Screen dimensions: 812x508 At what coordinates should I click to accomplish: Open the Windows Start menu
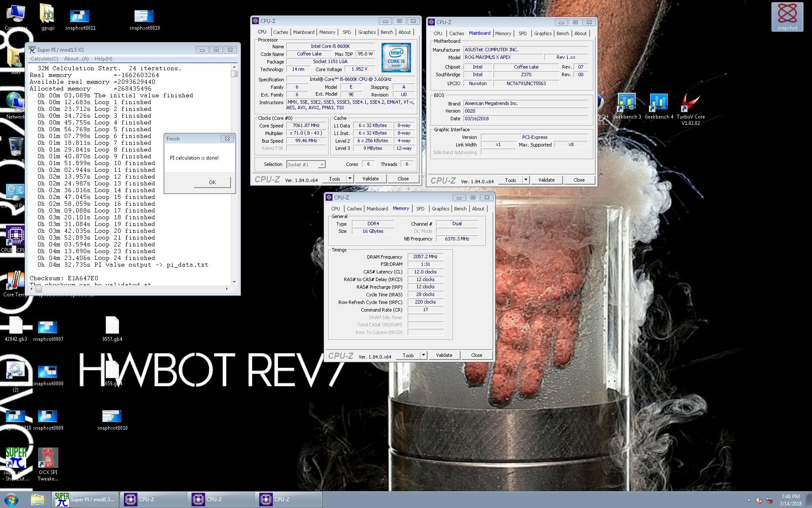11,500
